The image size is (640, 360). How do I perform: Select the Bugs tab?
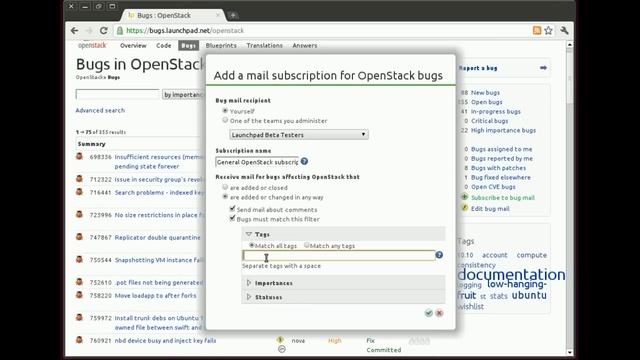(x=189, y=45)
